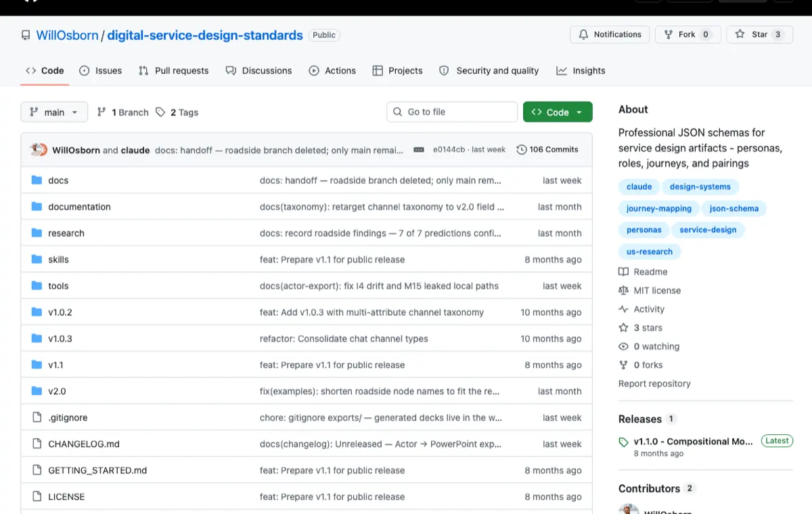Select the claude topic tag
The height and width of the screenshot is (514, 812).
tap(639, 187)
